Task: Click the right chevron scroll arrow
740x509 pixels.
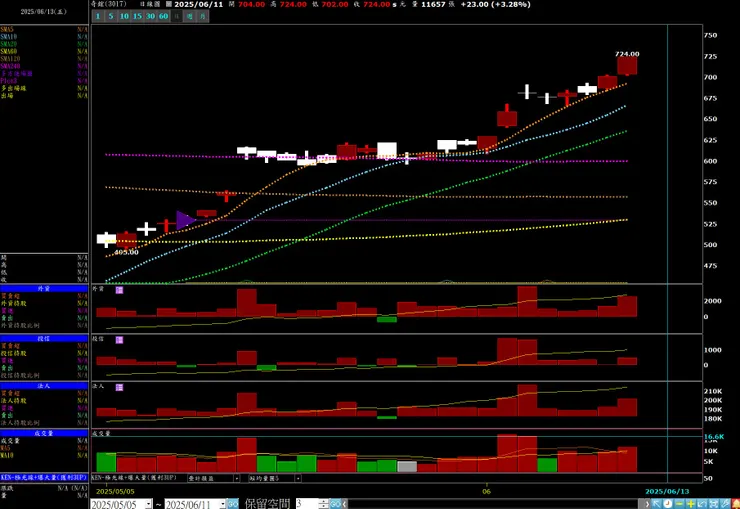Action: click(647, 504)
